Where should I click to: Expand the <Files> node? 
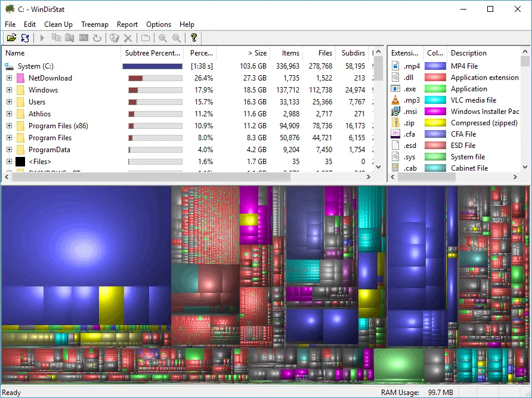(x=9, y=162)
